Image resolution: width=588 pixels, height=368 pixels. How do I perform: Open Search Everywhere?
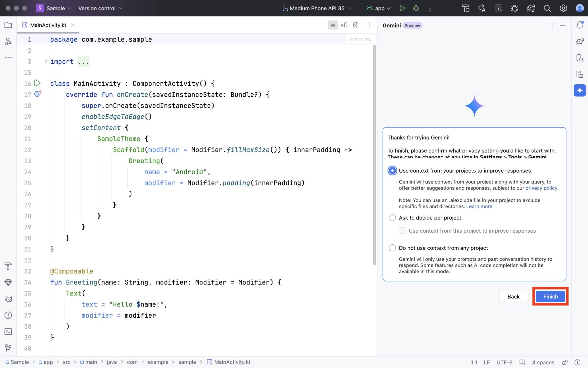click(547, 8)
